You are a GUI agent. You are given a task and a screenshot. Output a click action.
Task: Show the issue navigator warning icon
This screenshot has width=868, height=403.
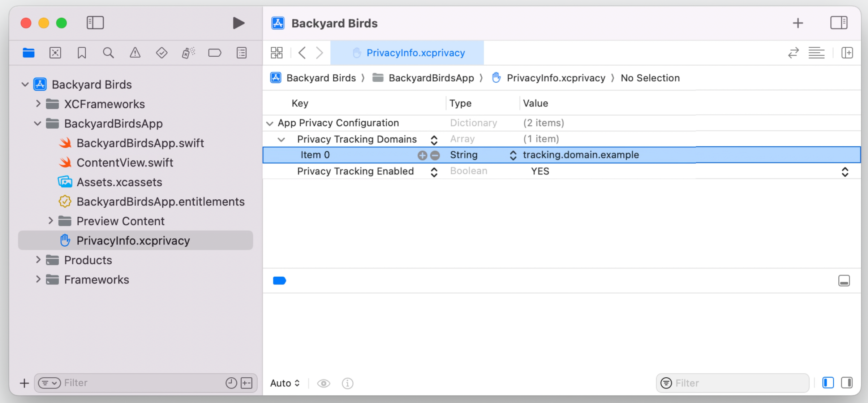(135, 53)
